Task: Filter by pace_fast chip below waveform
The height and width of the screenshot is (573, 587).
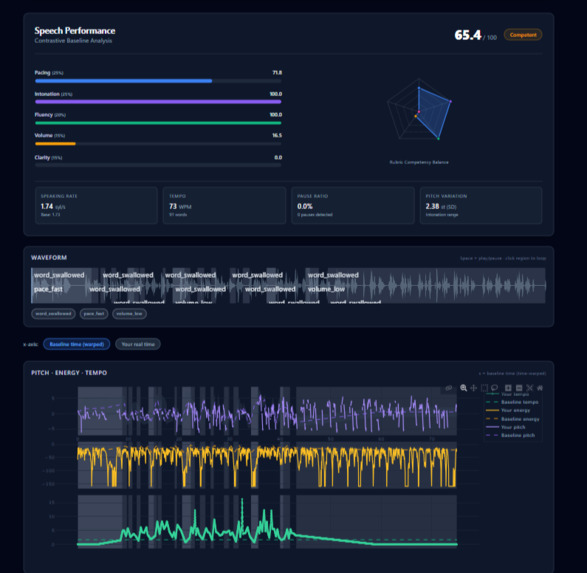Action: click(94, 314)
